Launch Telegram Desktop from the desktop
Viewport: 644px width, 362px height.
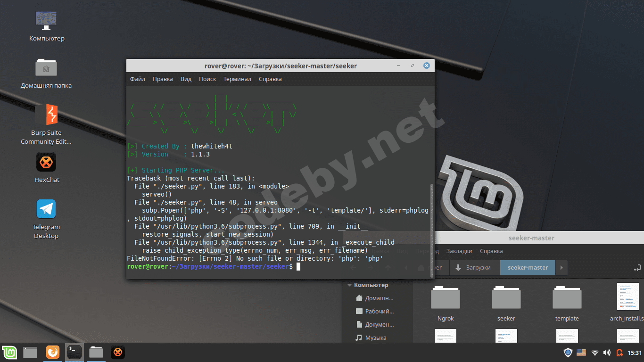(46, 209)
